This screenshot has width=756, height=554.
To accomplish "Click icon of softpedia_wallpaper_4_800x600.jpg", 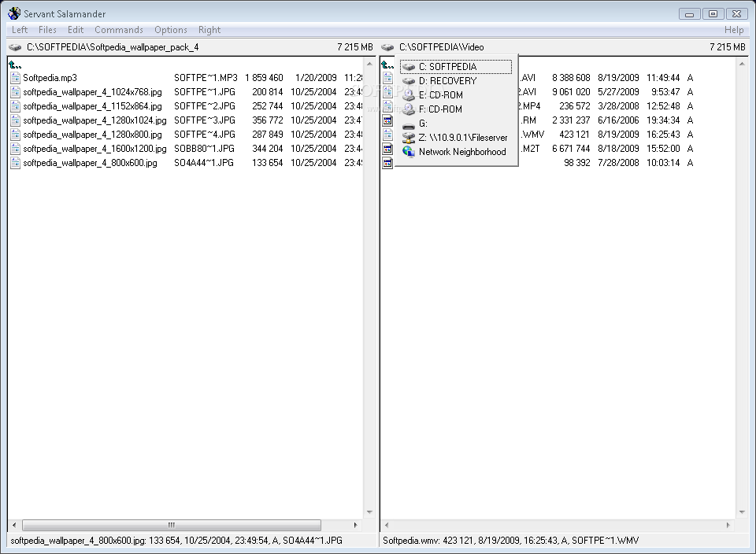I will (15, 163).
